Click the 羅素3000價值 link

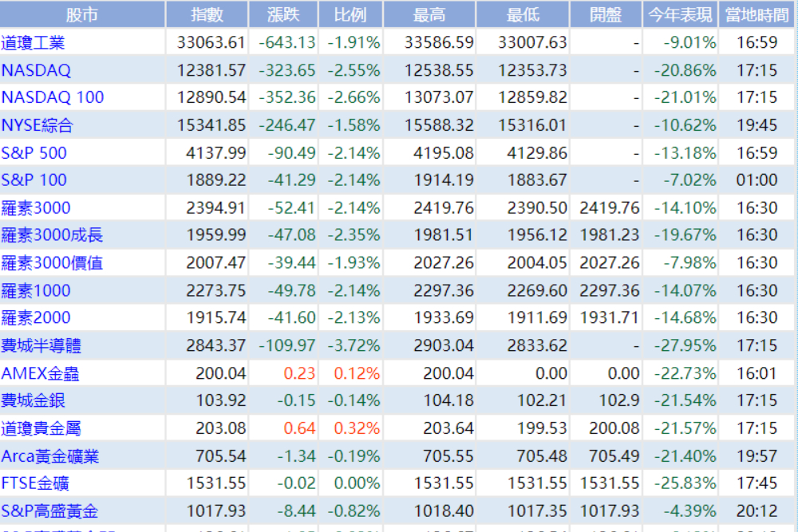tap(52, 263)
